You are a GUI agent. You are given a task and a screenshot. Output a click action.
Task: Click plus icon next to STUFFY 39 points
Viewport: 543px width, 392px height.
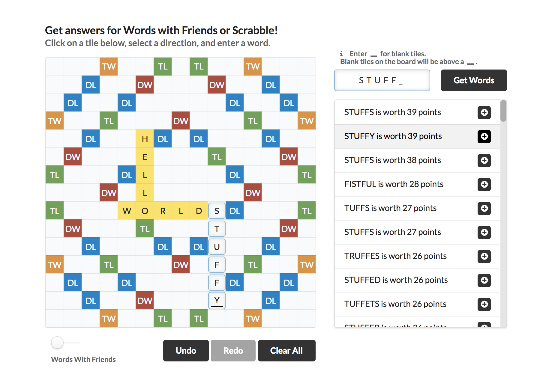[484, 136]
